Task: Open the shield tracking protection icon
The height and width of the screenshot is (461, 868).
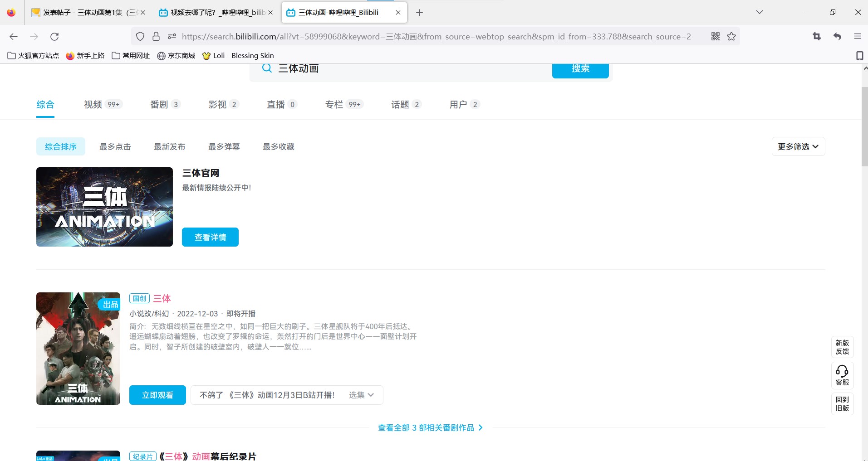Action: (140, 37)
